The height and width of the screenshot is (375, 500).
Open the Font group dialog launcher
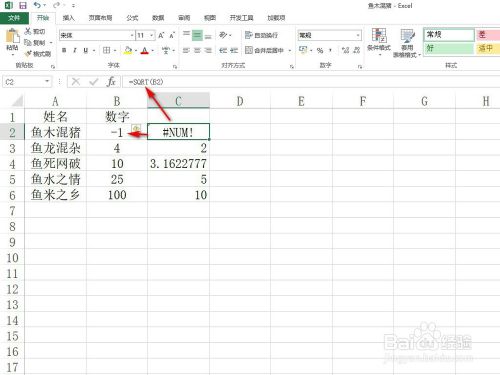coord(175,66)
